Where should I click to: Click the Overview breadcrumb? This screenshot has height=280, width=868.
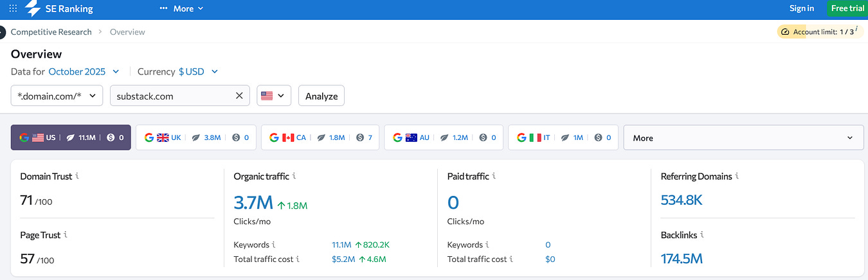[127, 31]
